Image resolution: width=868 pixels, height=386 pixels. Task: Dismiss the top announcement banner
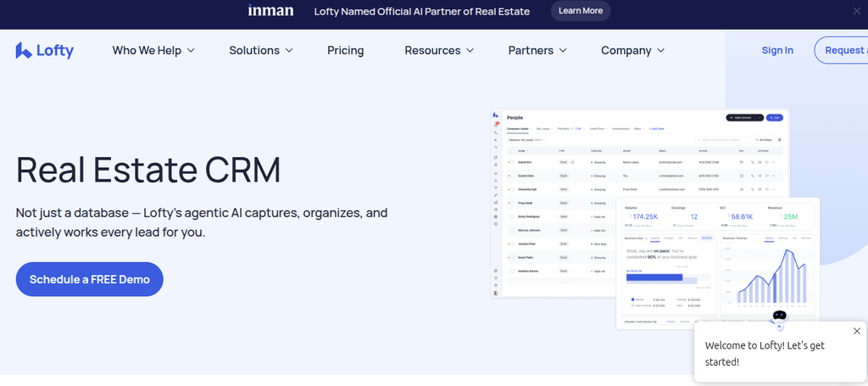857,11
